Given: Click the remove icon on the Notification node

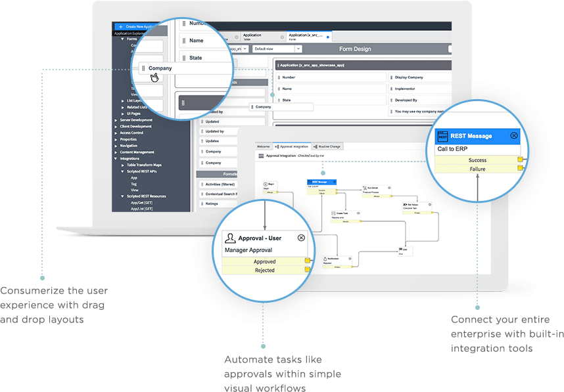Looking at the screenshot, I should pos(350,259).
